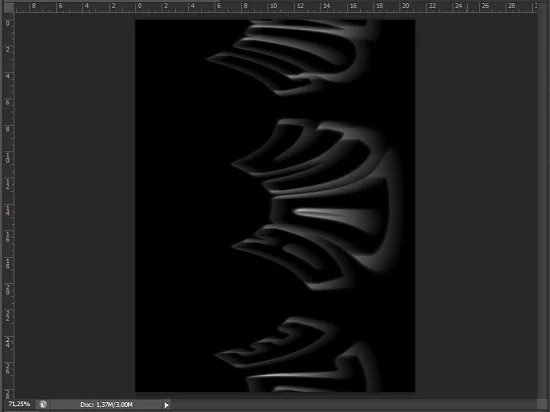Select the 0 mark on the horizontal ruler

pyautogui.click(x=140, y=6)
